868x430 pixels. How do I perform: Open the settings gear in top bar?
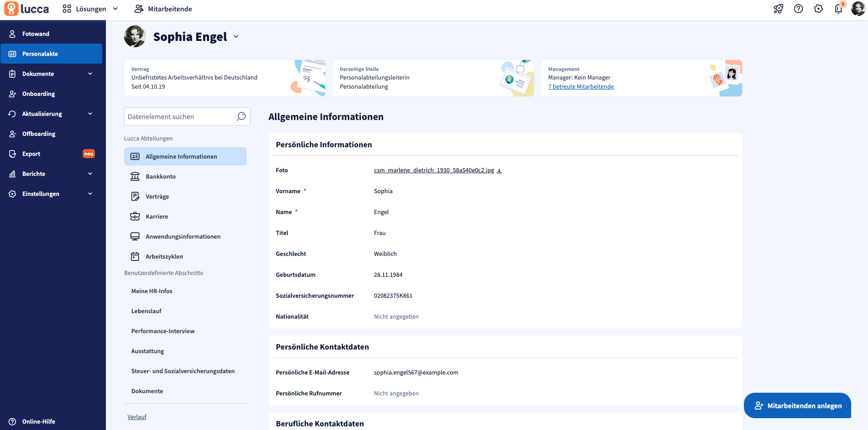click(818, 9)
